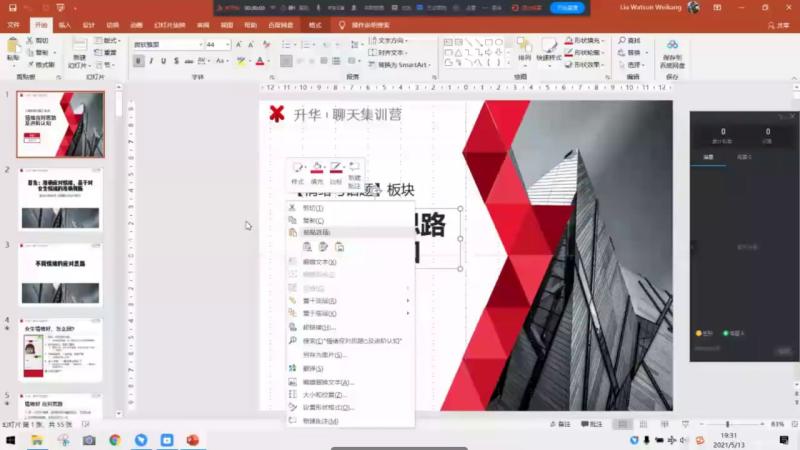This screenshot has width=800, height=450.
Task: Open the Text Direction dropdown
Action: point(388,40)
